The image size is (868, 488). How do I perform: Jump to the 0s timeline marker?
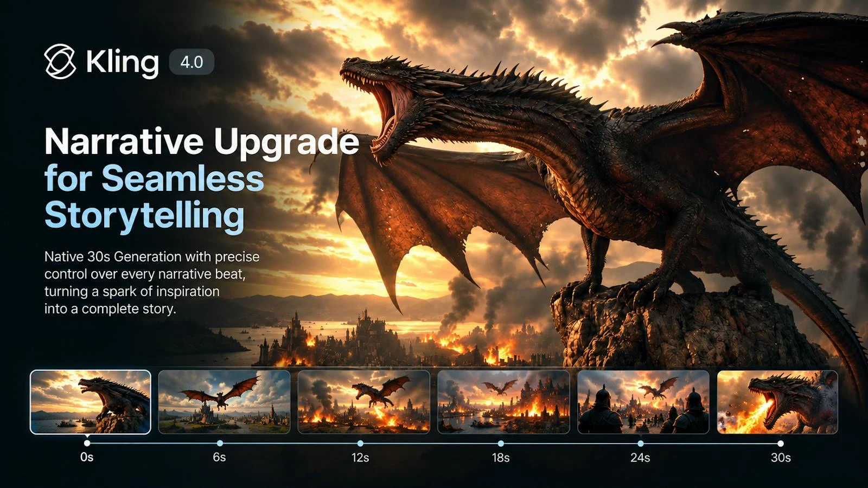tap(87, 443)
